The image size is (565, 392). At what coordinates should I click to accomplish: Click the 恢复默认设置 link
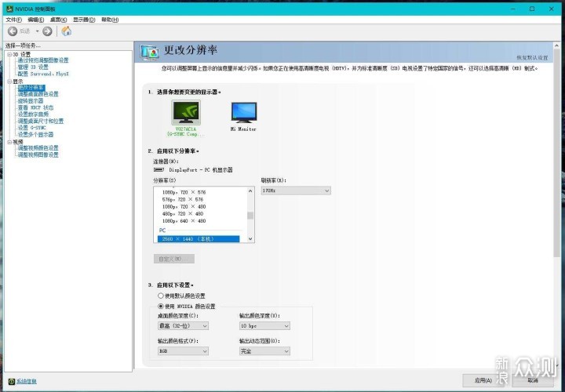532,57
